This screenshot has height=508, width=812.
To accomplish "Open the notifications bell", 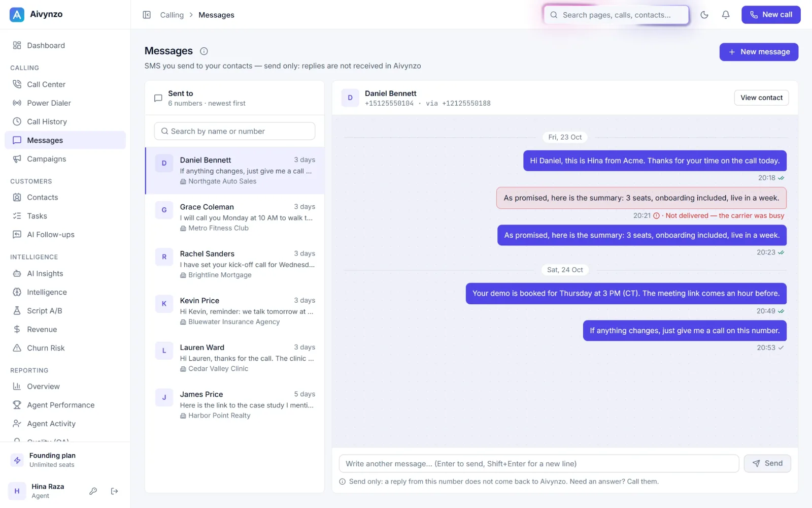I will tap(726, 15).
